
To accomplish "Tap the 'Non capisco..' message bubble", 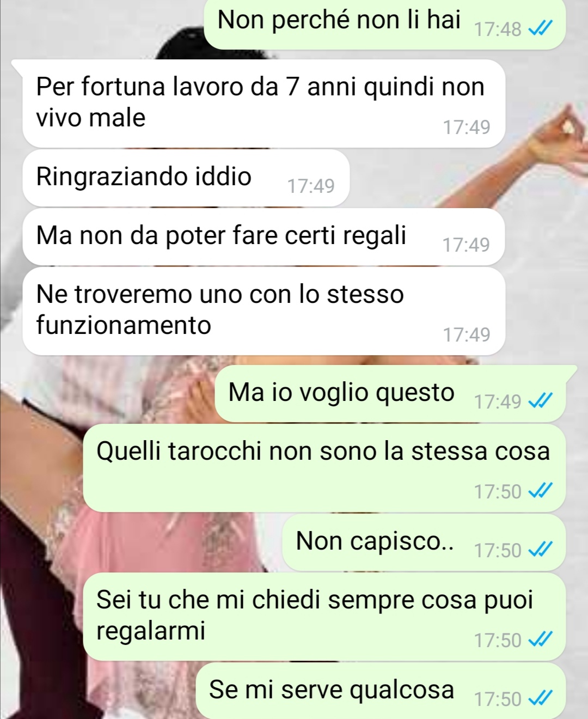I will (x=424, y=543).
